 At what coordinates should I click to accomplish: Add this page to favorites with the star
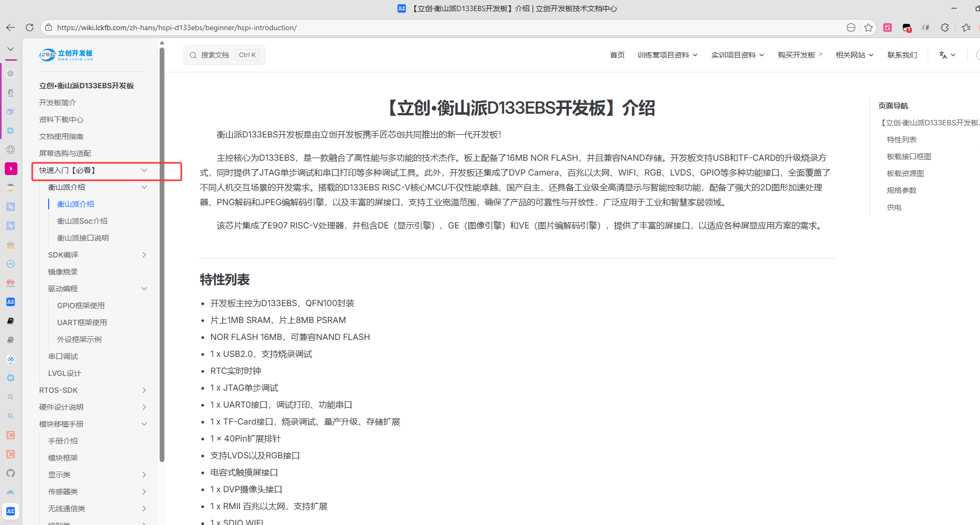tap(868, 27)
